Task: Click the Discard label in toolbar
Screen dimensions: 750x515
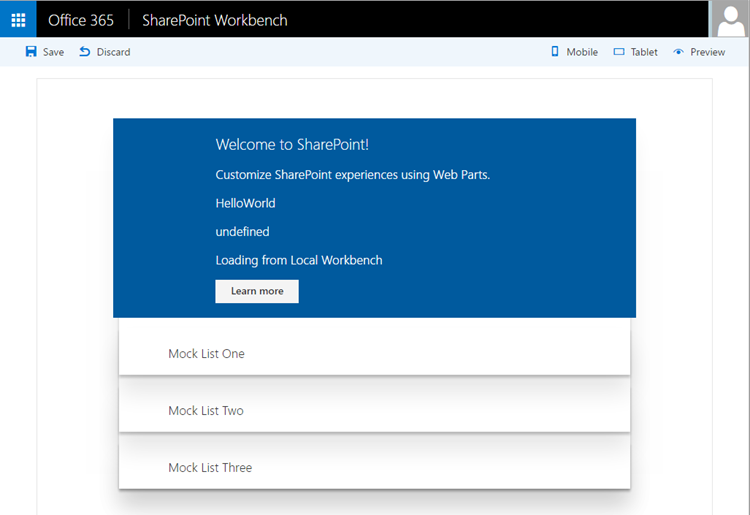Action: [x=113, y=52]
